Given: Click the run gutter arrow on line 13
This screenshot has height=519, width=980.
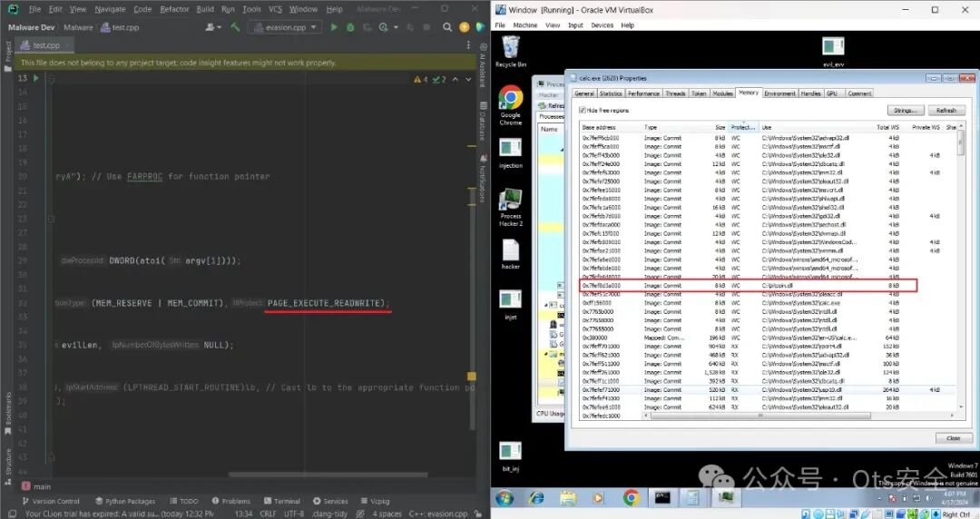Looking at the screenshot, I should 35,78.
